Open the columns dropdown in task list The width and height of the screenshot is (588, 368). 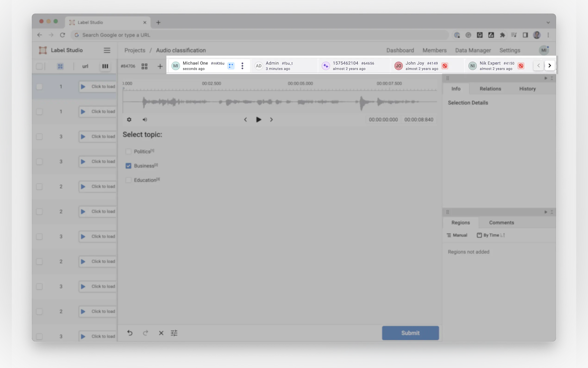[105, 66]
